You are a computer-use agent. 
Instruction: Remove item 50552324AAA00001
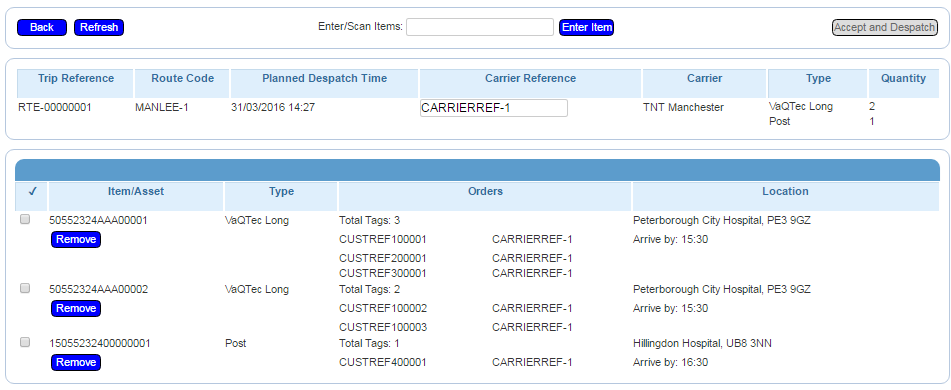pos(76,240)
